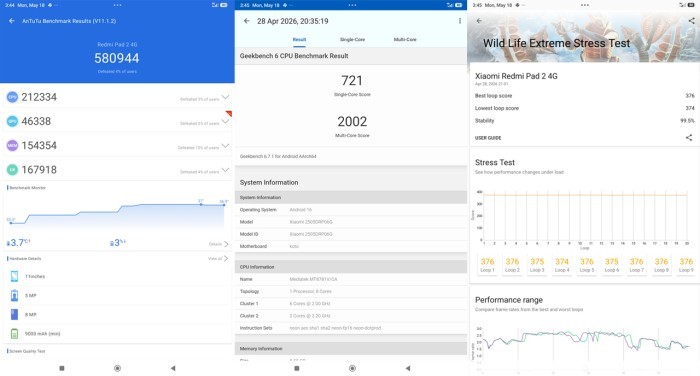This screenshot has width=700, height=376.
Task: Tap the Cluster 1 row
Action: point(351,304)
